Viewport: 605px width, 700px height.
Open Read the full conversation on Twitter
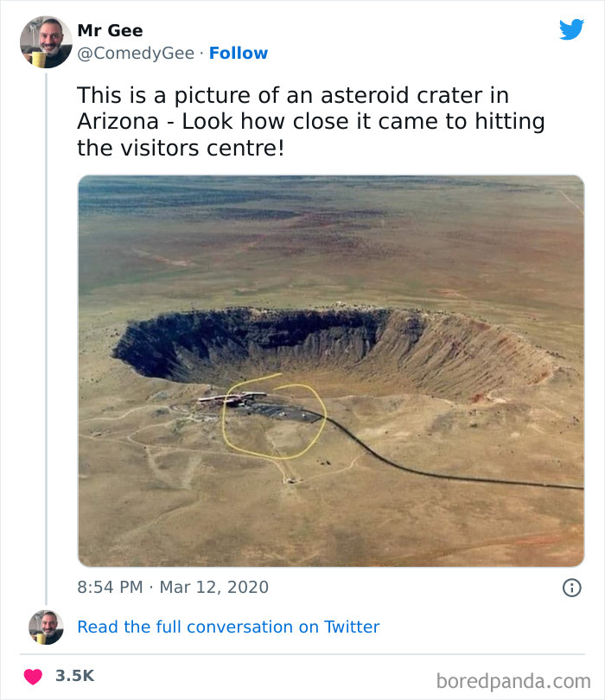(x=228, y=627)
